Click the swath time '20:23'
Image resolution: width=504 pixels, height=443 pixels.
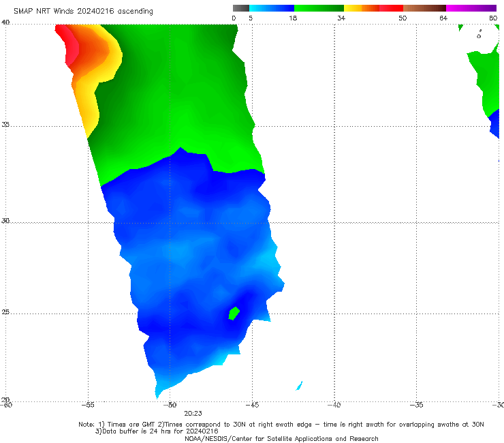(193, 414)
